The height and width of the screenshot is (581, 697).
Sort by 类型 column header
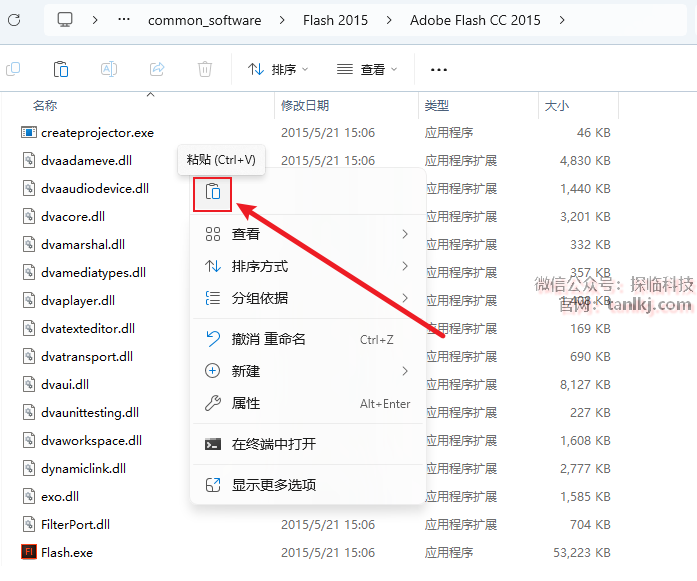pos(437,106)
